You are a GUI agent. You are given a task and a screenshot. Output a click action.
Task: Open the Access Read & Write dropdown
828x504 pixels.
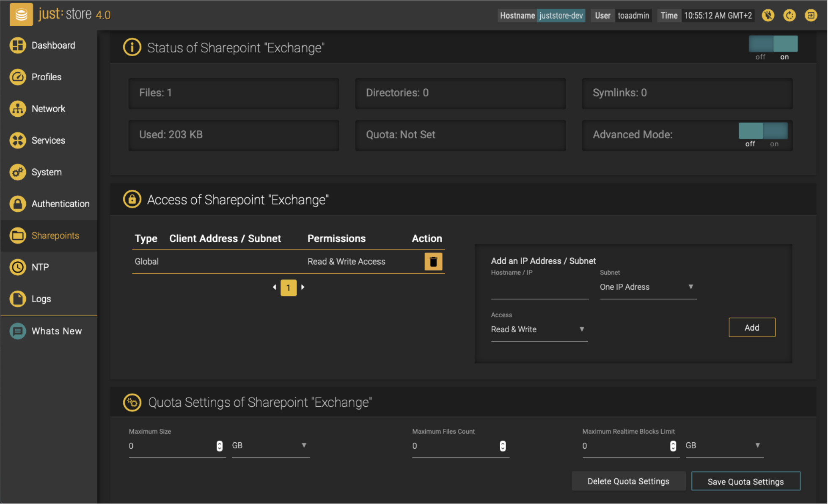point(539,329)
